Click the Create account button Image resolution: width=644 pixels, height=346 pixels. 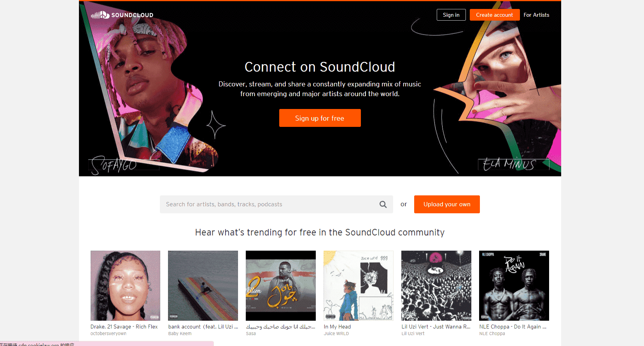pos(494,15)
